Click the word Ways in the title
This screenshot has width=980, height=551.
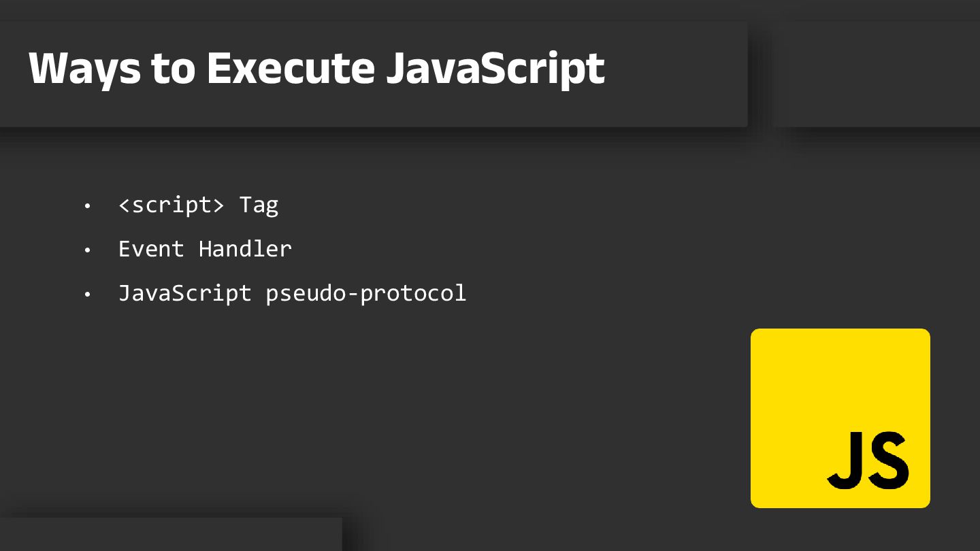tap(85, 69)
